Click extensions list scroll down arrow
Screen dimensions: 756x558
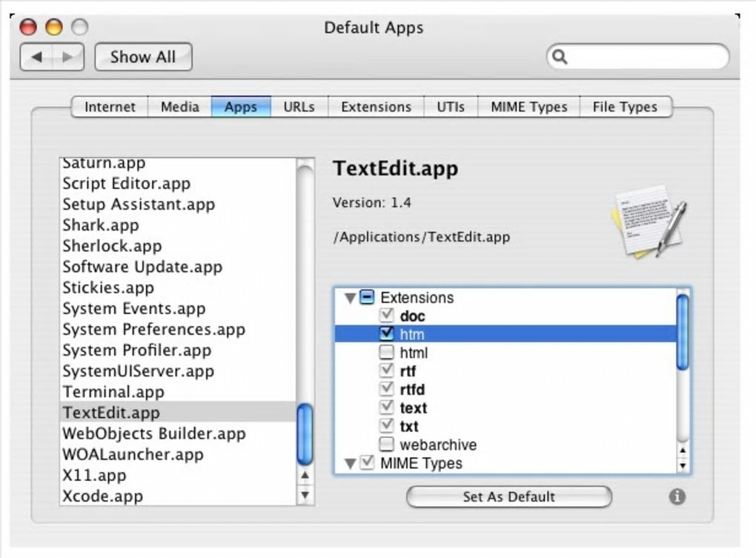683,465
